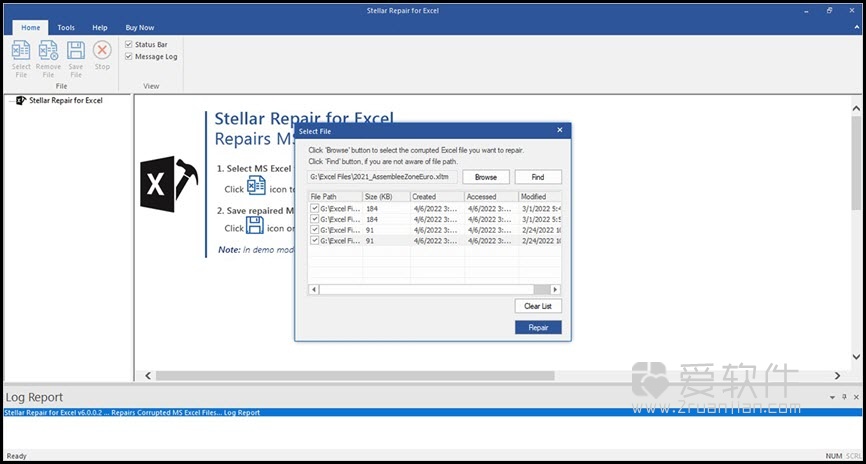Screen dimensions: 866x464
Task: Uncheck the first file row checkbox
Action: tap(314, 208)
